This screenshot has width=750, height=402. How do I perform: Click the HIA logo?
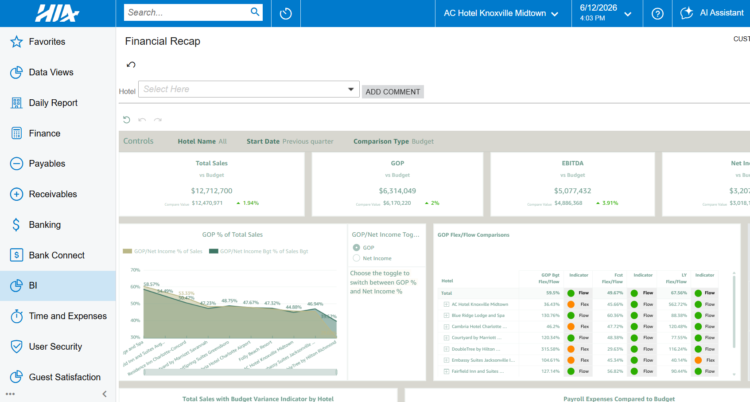pyautogui.click(x=57, y=13)
